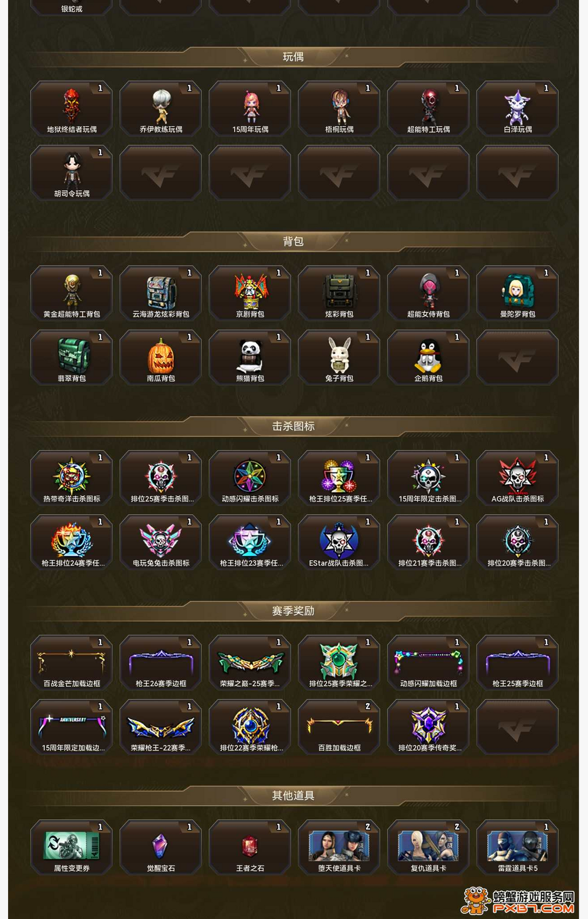Select the AG战队击杀图标 kill icon
Viewport: 588px width, 919px height.
[517, 478]
